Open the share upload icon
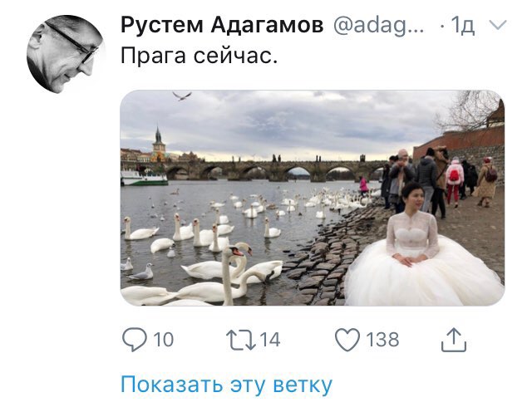 point(454,340)
